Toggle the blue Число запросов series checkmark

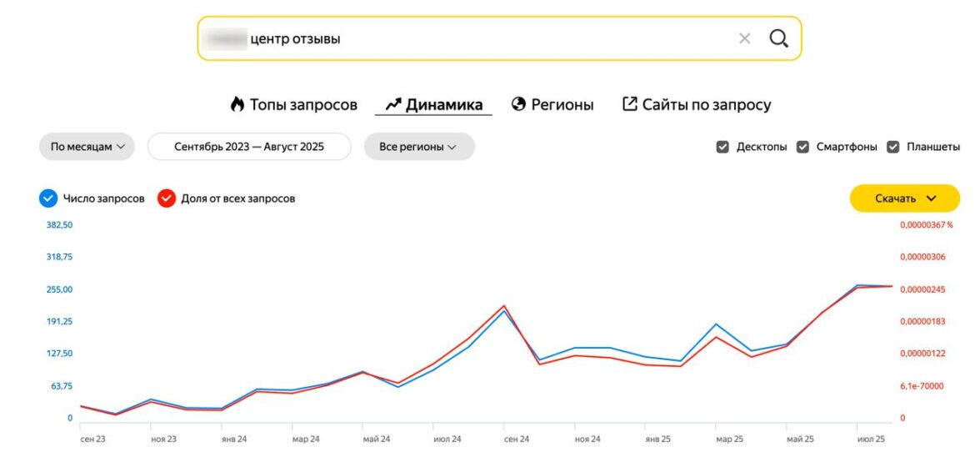click(48, 198)
